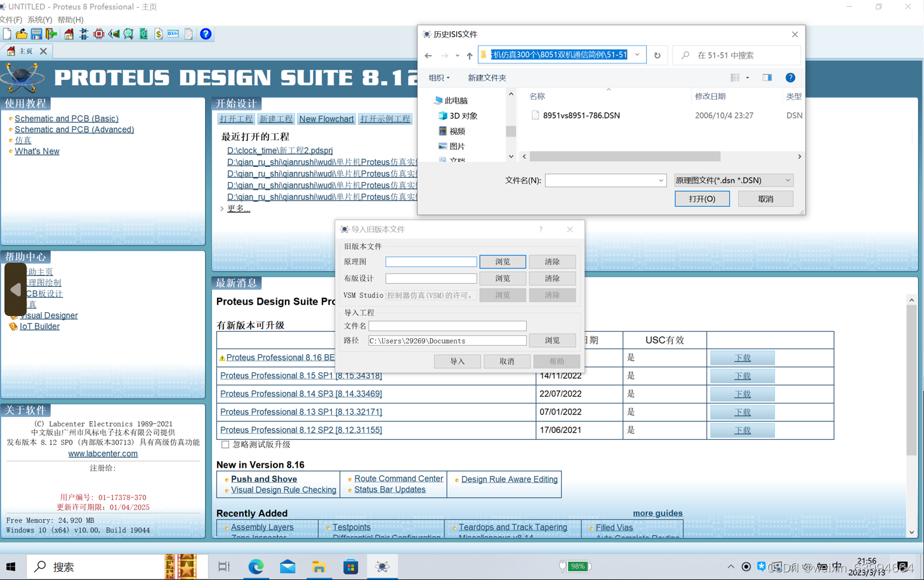Select 此电脑 in navigation pane

[456, 100]
